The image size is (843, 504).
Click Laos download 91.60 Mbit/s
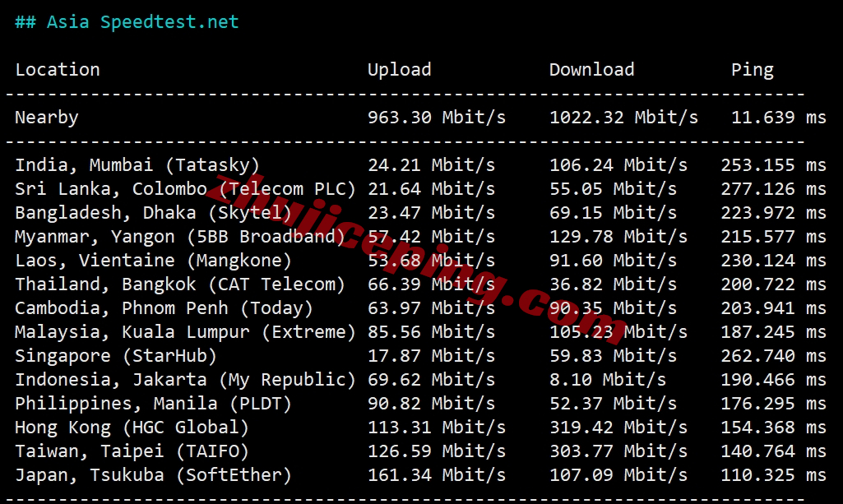613,261
